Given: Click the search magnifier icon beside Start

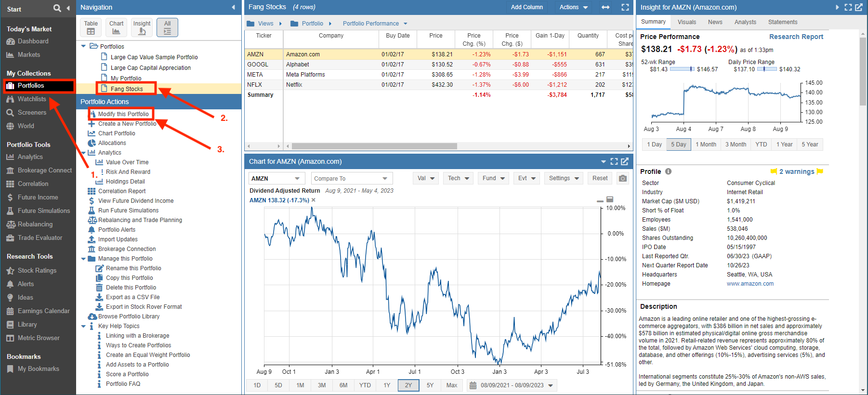Looking at the screenshot, I should tap(57, 8).
